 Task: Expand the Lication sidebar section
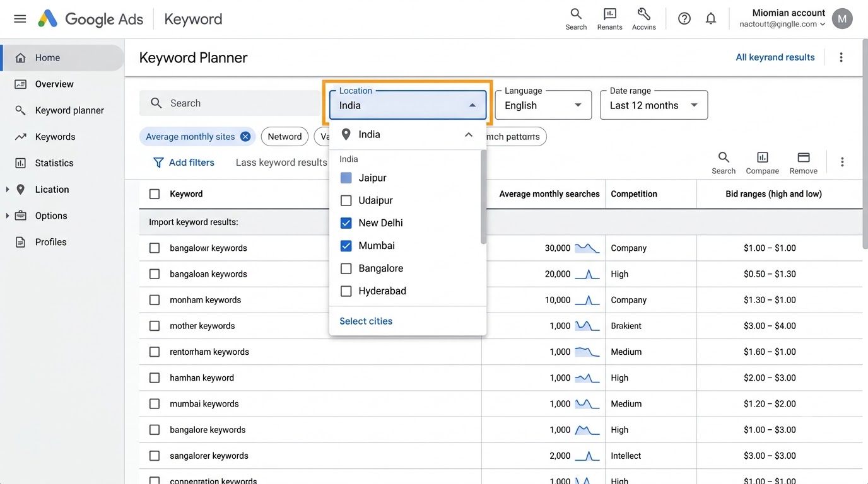point(7,189)
